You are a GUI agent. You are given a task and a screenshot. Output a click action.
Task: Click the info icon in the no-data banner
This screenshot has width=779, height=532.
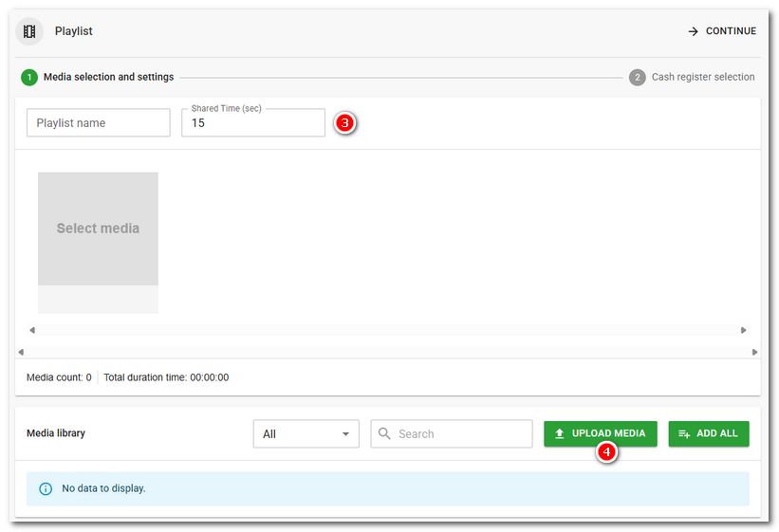(x=45, y=488)
